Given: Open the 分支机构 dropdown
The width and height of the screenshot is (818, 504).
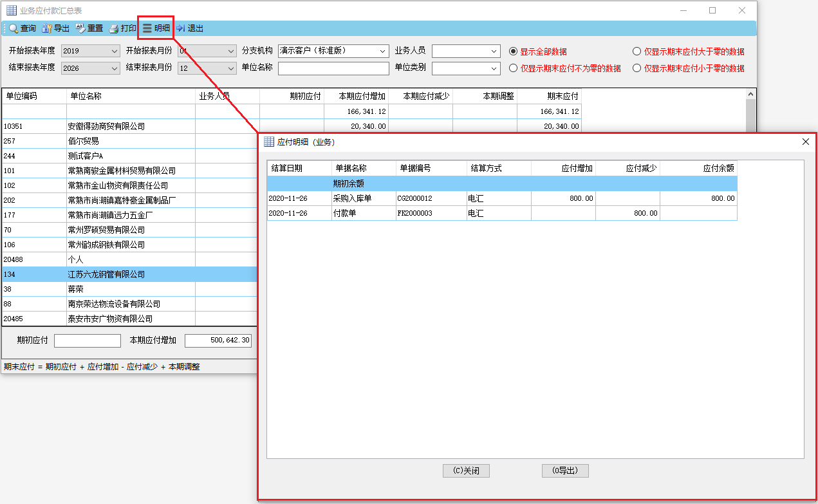Looking at the screenshot, I should [333, 51].
